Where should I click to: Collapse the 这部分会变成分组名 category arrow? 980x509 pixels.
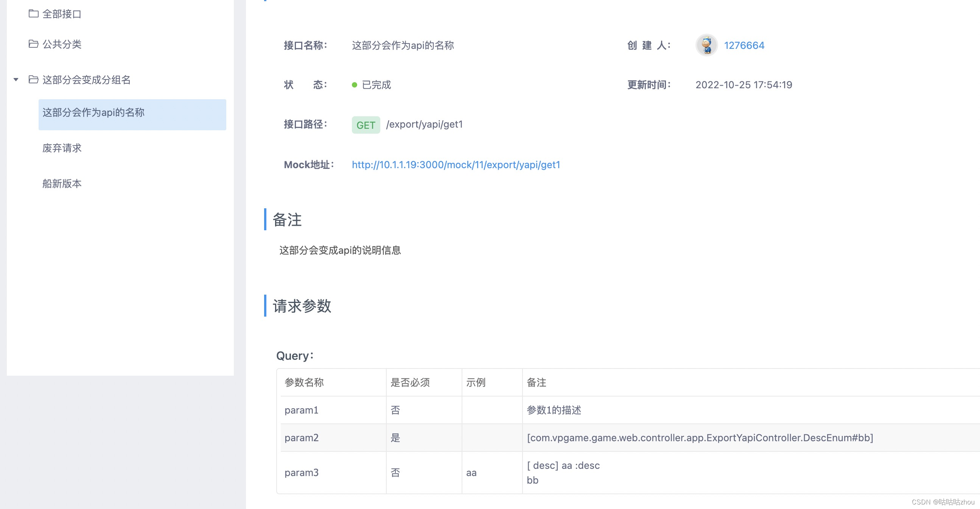tap(16, 80)
